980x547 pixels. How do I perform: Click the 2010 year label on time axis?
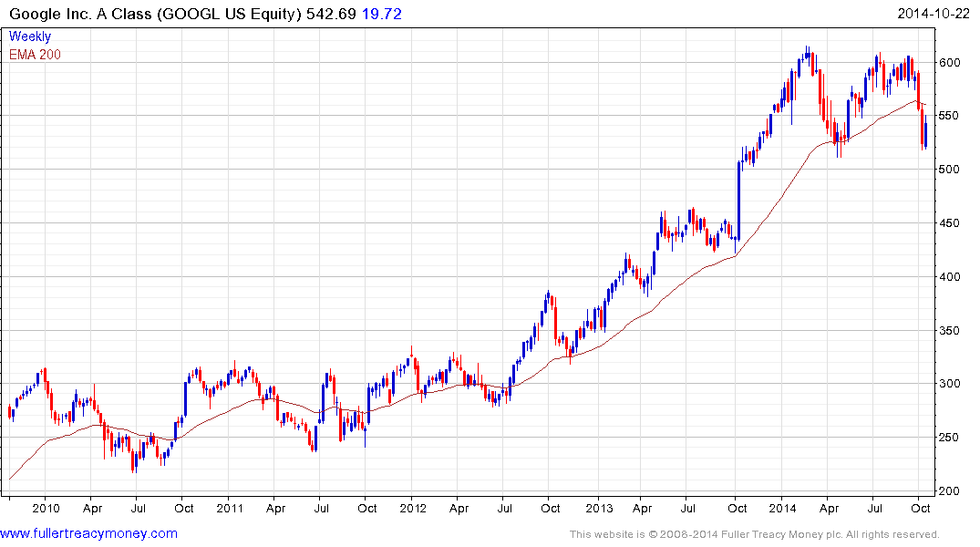46,508
